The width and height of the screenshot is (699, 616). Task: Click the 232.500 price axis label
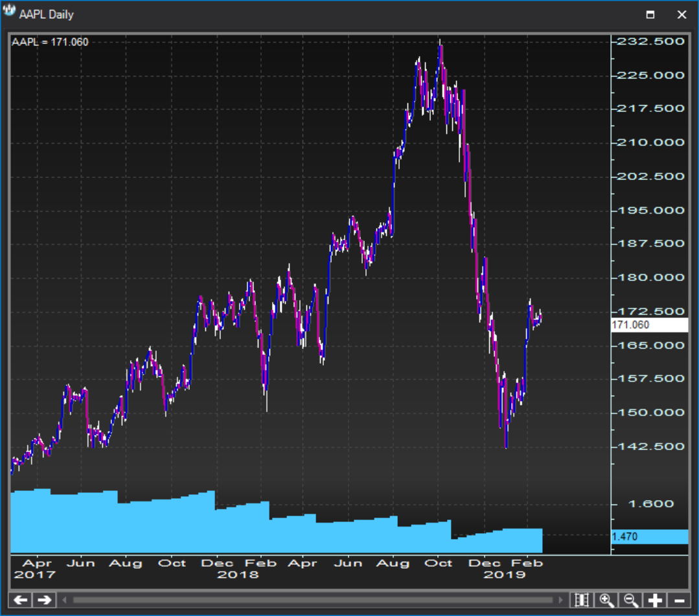pyautogui.click(x=650, y=41)
